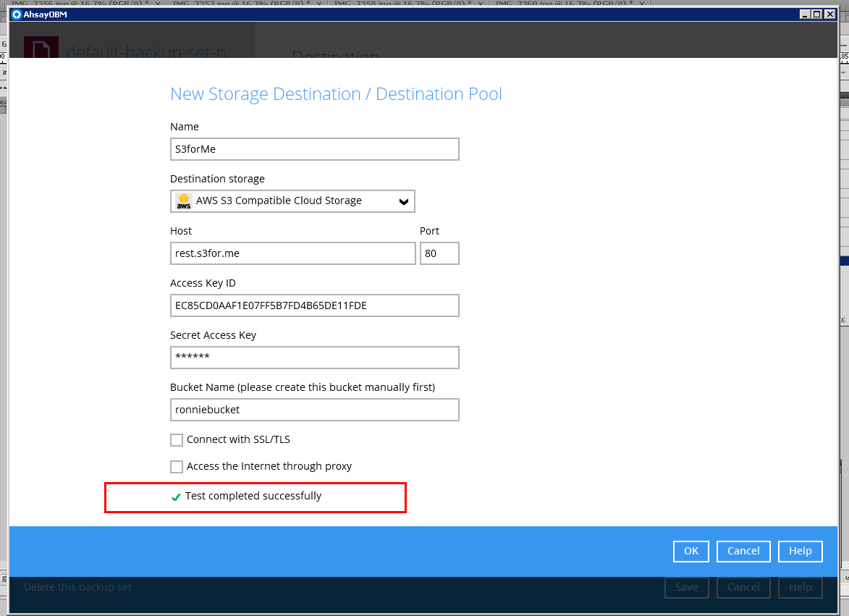Open the Destination storage dropdown
The height and width of the screenshot is (616, 849).
coord(292,201)
